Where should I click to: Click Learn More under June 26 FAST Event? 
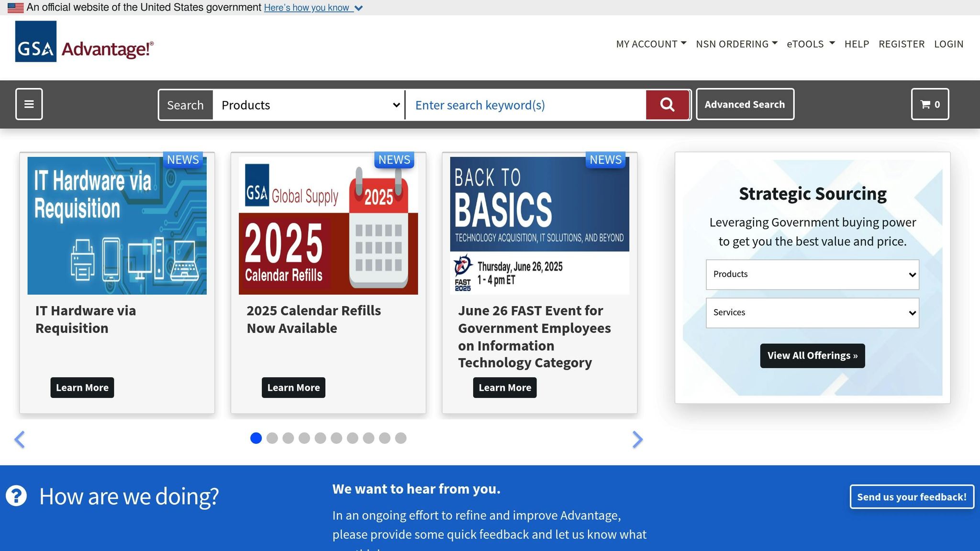pos(505,387)
